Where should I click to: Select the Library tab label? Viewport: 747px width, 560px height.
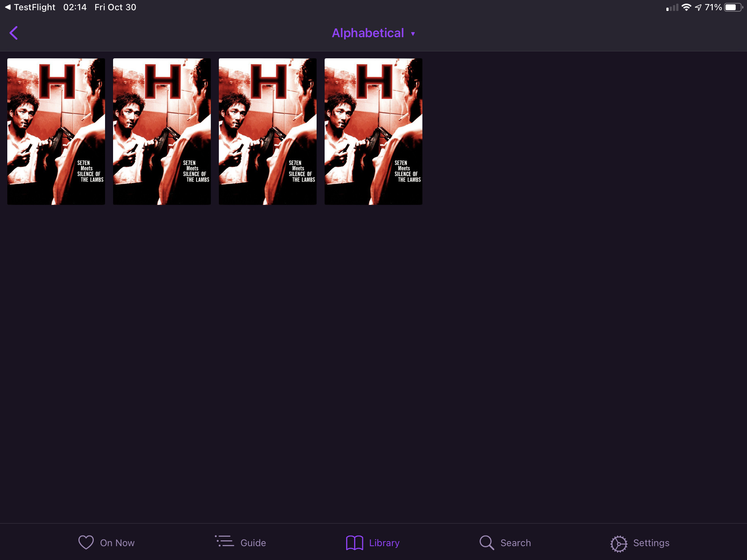point(384,543)
